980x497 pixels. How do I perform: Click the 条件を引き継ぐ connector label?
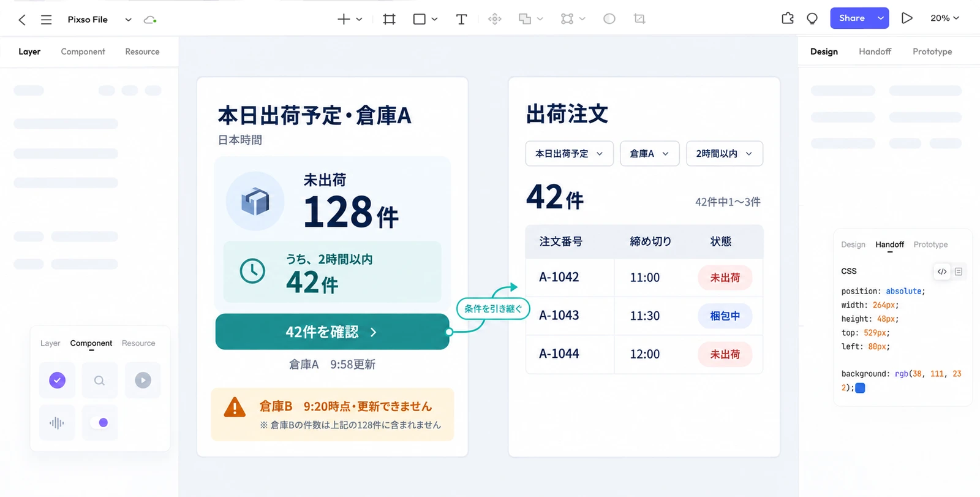point(493,308)
